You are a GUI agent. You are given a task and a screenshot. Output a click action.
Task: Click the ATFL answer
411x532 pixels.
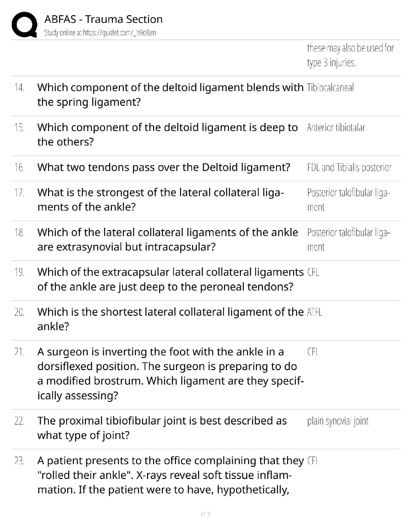point(315,312)
